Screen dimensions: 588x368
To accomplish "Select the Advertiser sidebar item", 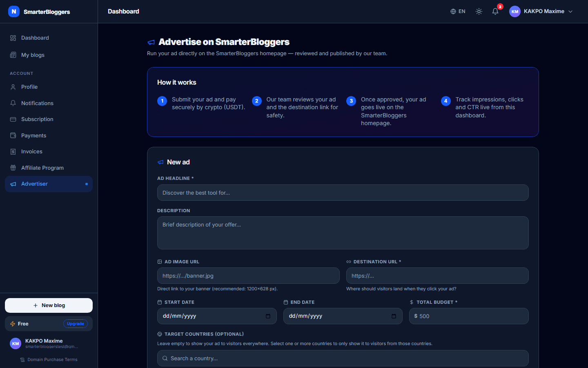I will 49,184.
